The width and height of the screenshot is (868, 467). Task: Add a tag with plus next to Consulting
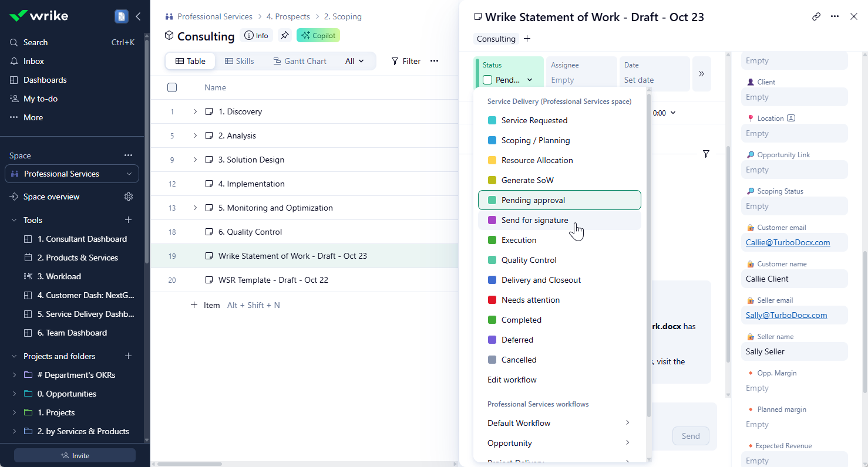(527, 39)
